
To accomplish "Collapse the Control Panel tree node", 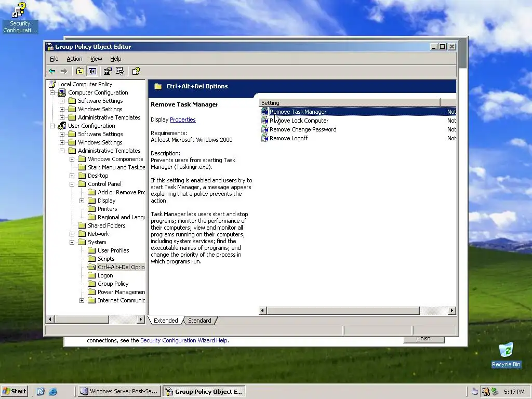I will pos(72,184).
